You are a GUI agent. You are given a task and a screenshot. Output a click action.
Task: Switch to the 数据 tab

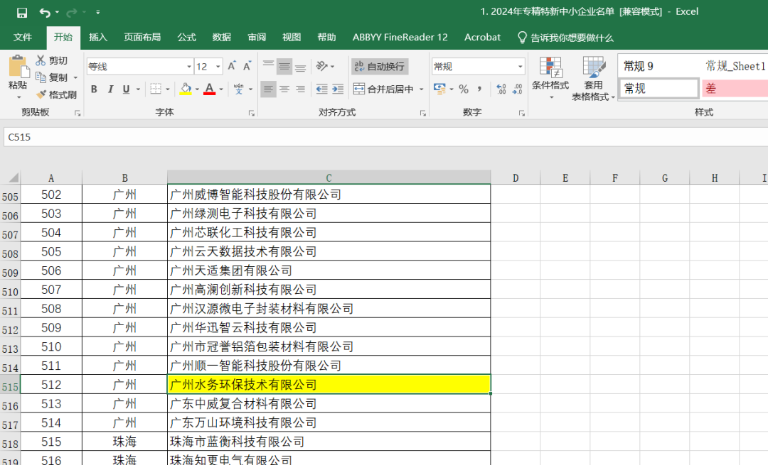coord(221,37)
